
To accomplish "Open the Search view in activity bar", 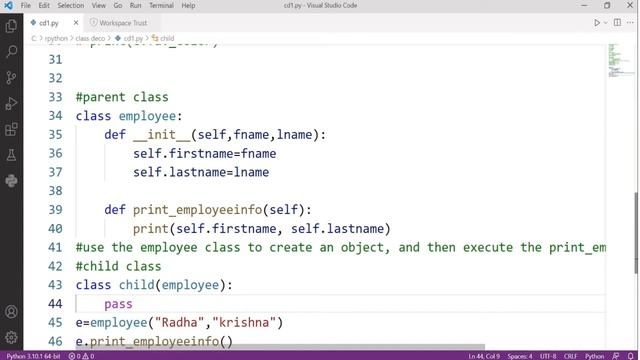I will pyautogui.click(x=11, y=52).
